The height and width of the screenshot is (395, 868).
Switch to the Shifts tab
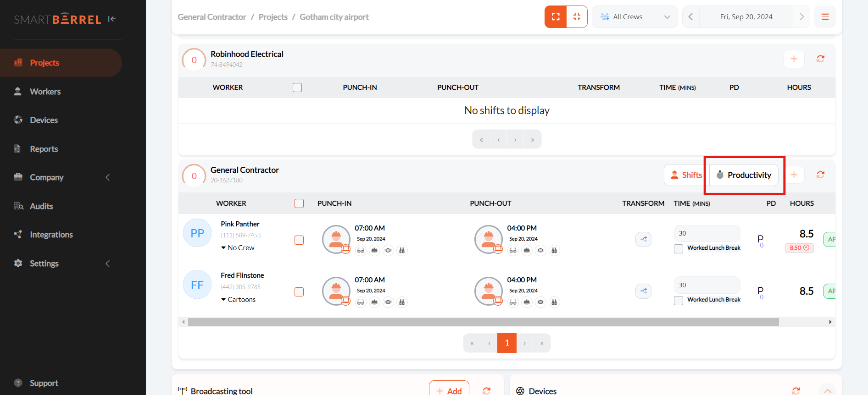(686, 175)
